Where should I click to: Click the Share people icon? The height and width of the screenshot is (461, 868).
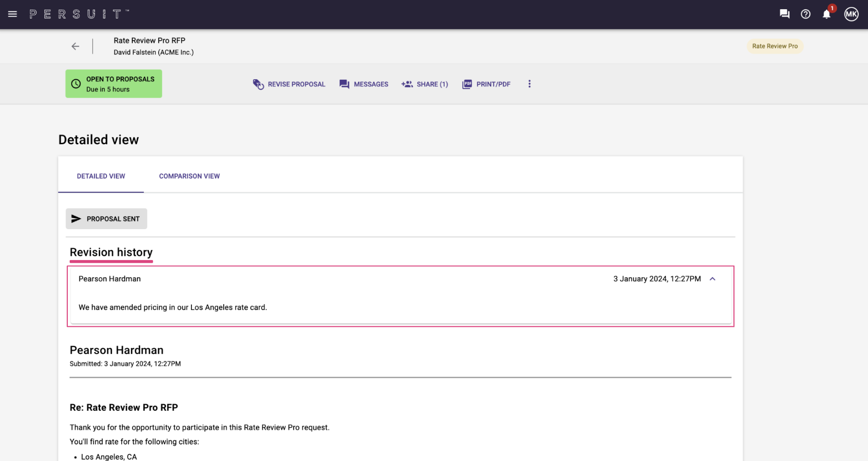coord(407,84)
